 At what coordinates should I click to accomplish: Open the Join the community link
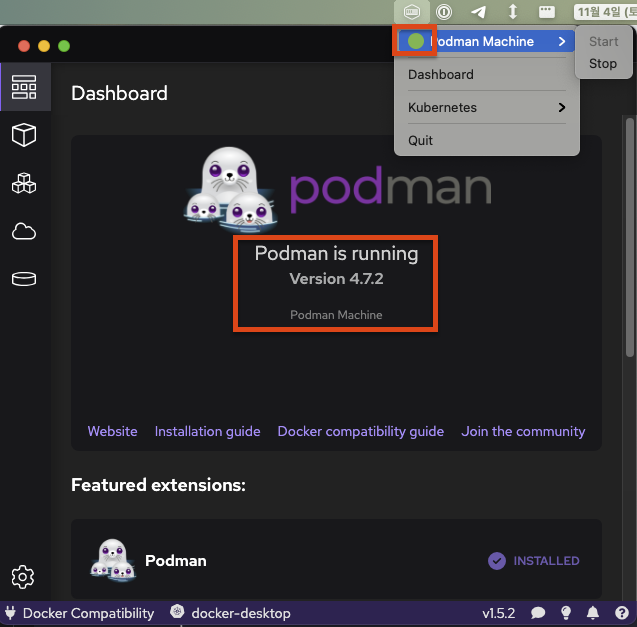coord(523,431)
